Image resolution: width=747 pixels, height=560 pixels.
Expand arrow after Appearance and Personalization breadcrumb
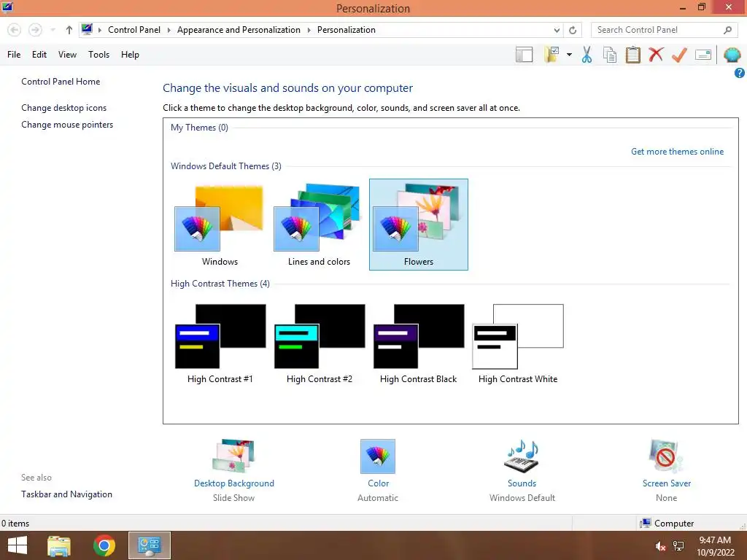pyautogui.click(x=309, y=30)
